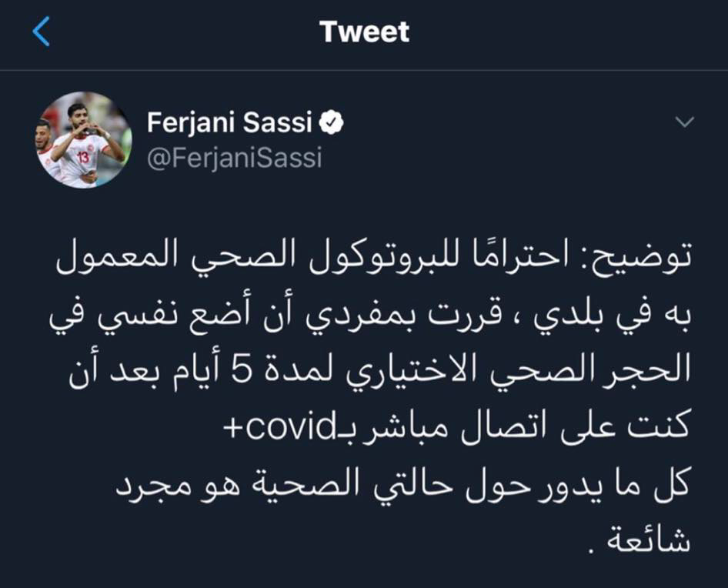Tap the Ferjani Sassi display name
This screenshot has width=728, height=588.
coord(229,123)
